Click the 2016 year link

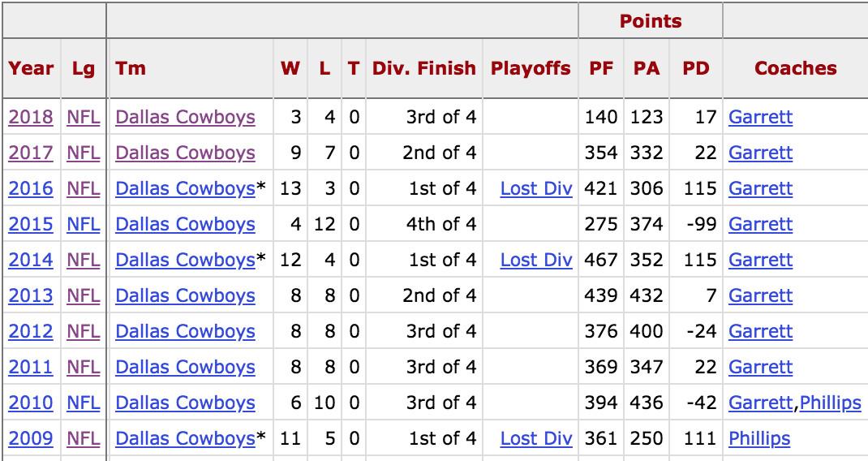coord(31,188)
